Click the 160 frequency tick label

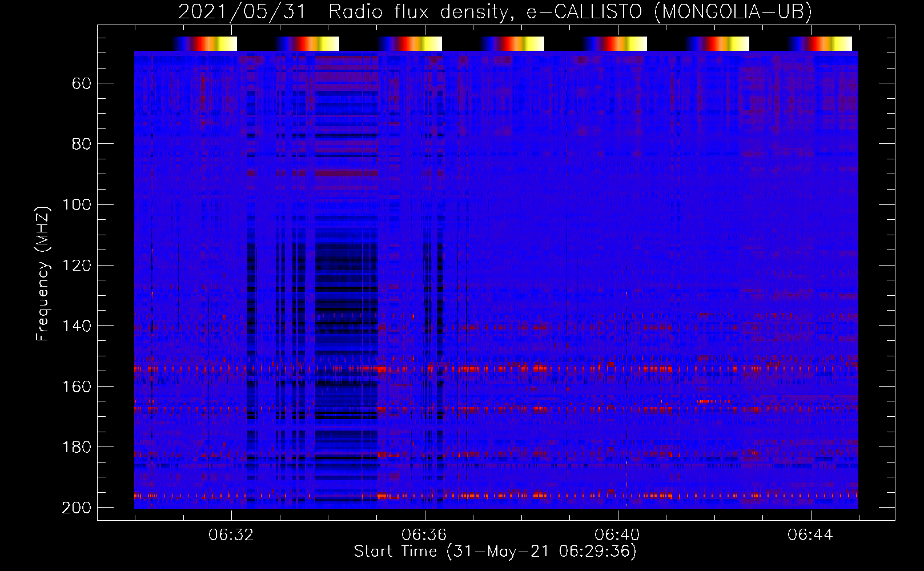click(x=77, y=387)
